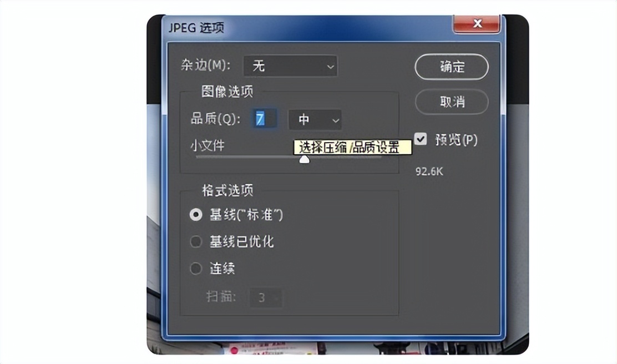Viewport: 617px width, 364px height.
Task: Keep 基线("标准") format selected
Action: [196, 215]
